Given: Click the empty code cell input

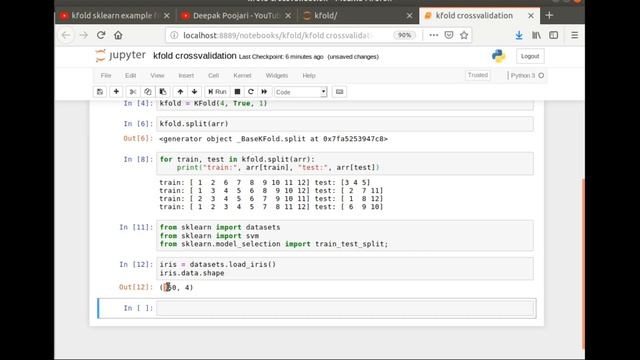Looking at the screenshot, I should (345, 308).
